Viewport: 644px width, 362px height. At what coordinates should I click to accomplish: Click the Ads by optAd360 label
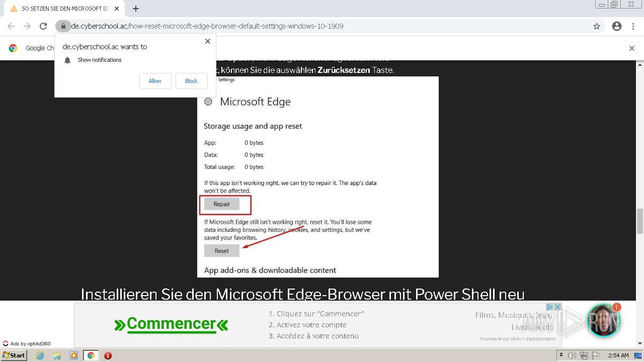pos(27,344)
